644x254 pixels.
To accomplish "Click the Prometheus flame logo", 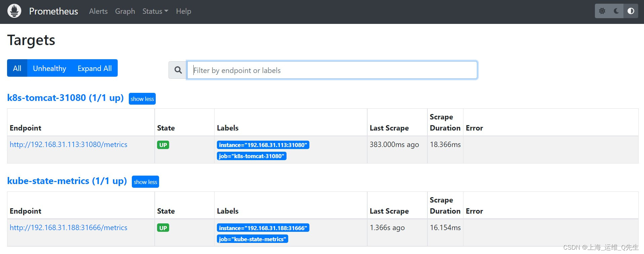I will (14, 11).
